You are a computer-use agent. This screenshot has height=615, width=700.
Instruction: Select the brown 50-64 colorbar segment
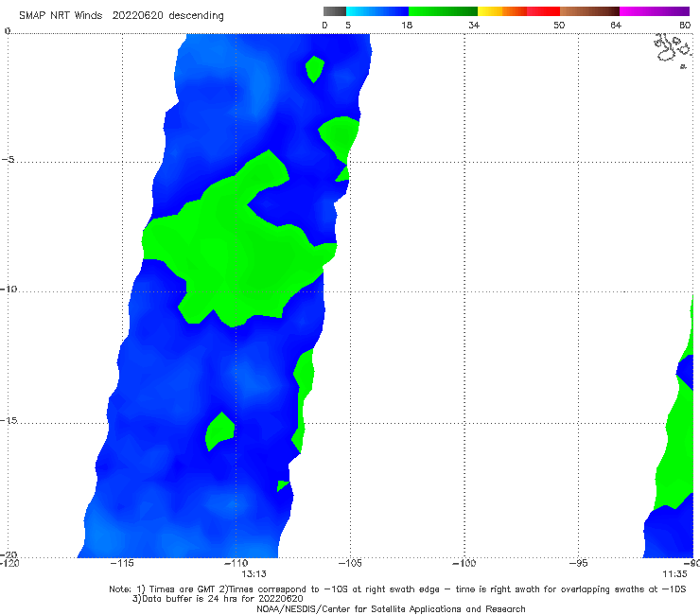point(589,11)
